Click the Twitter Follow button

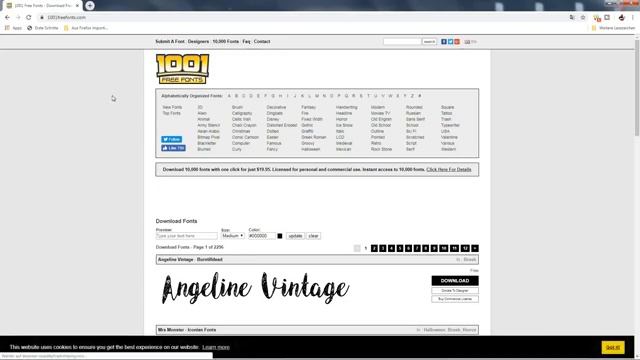click(x=171, y=139)
